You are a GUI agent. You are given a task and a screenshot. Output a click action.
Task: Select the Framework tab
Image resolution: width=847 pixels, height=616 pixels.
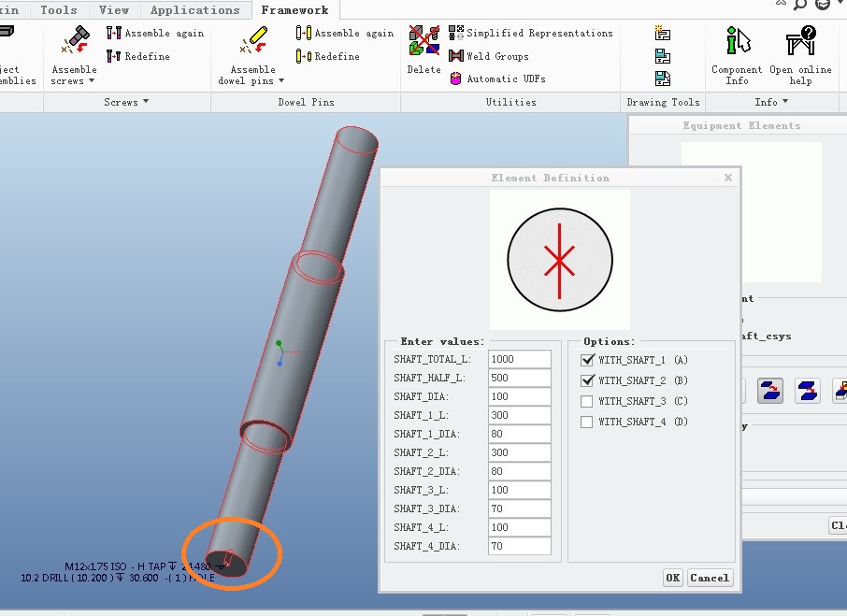coord(294,9)
